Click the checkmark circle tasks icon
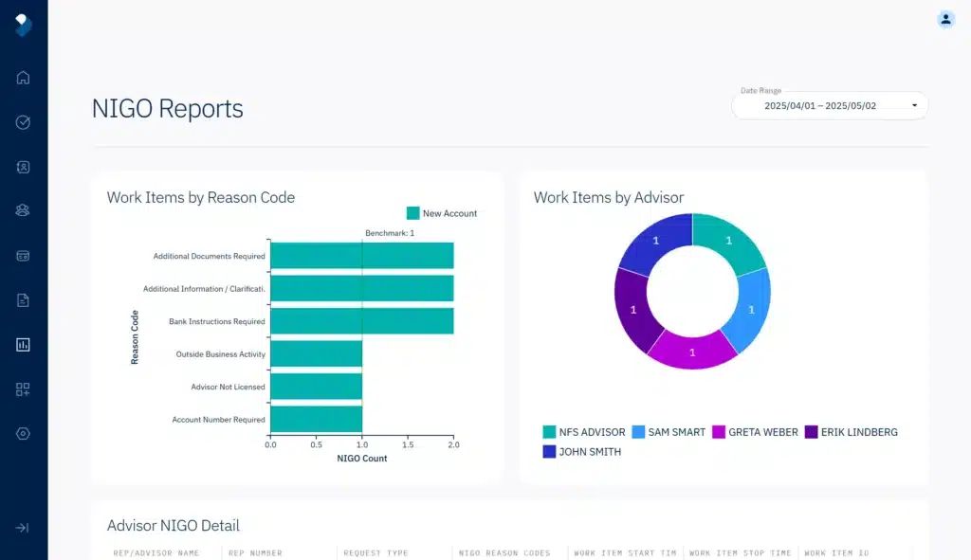The width and height of the screenshot is (971, 560). point(23,122)
